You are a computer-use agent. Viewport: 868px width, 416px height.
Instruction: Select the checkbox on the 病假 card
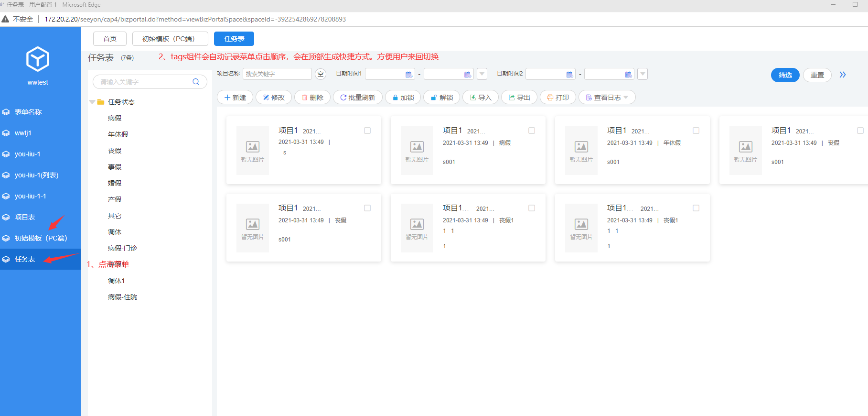pyautogui.click(x=532, y=131)
